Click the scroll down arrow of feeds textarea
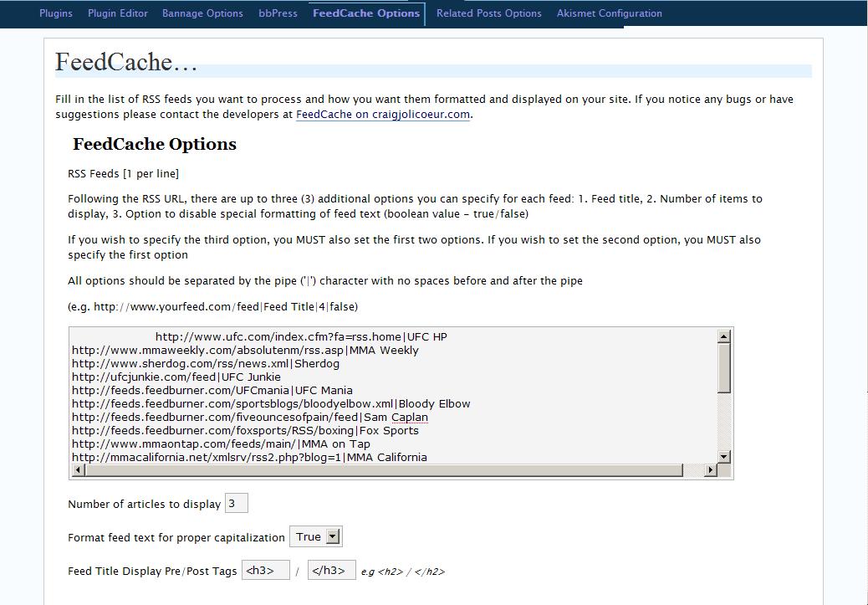The height and width of the screenshot is (605, 868). pyautogui.click(x=724, y=457)
